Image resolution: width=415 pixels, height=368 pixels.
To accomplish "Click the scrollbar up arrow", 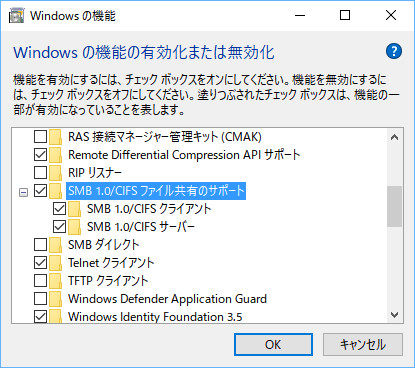I will (394, 137).
